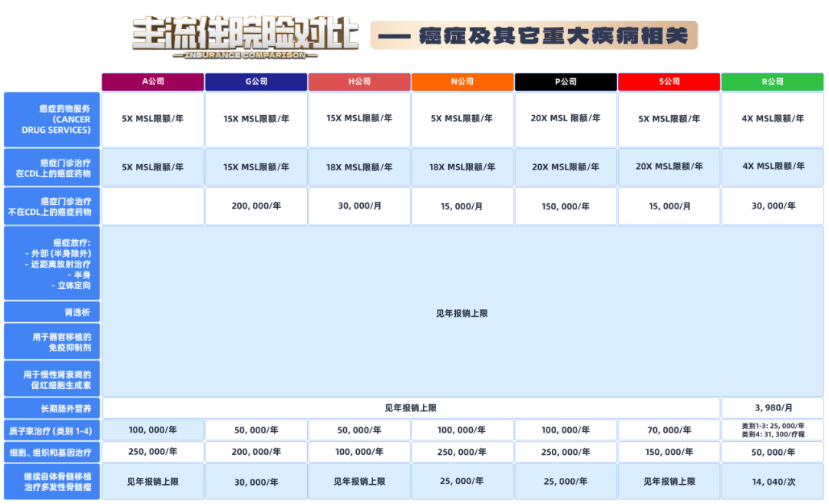This screenshot has width=829, height=504.
Task: Click the green R公司 header
Action: [x=773, y=81]
